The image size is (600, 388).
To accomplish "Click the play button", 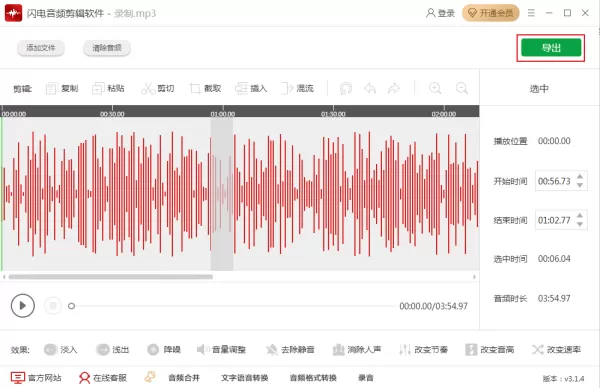I will (x=23, y=306).
